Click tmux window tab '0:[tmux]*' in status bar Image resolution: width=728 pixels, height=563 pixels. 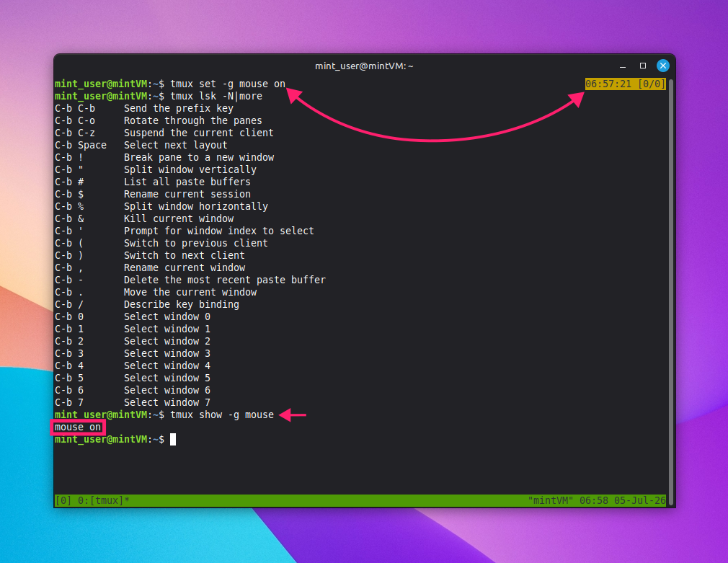pos(104,500)
